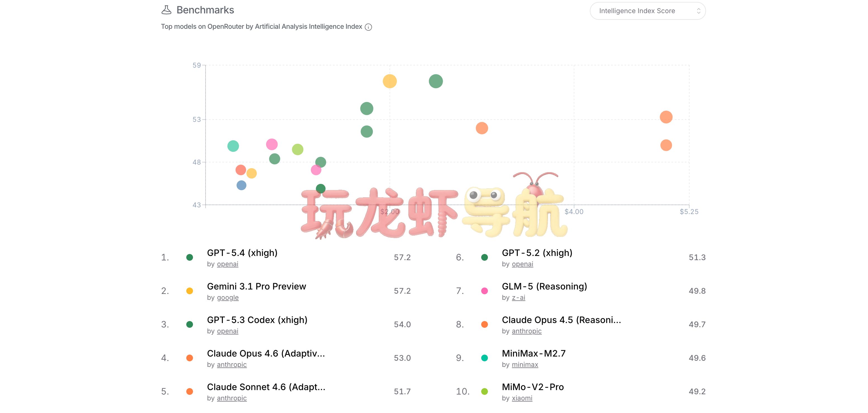Image resolution: width=868 pixels, height=413 pixels.
Task: Open the openai link under GPT-5.4 (xhigh)
Action: [x=227, y=264]
